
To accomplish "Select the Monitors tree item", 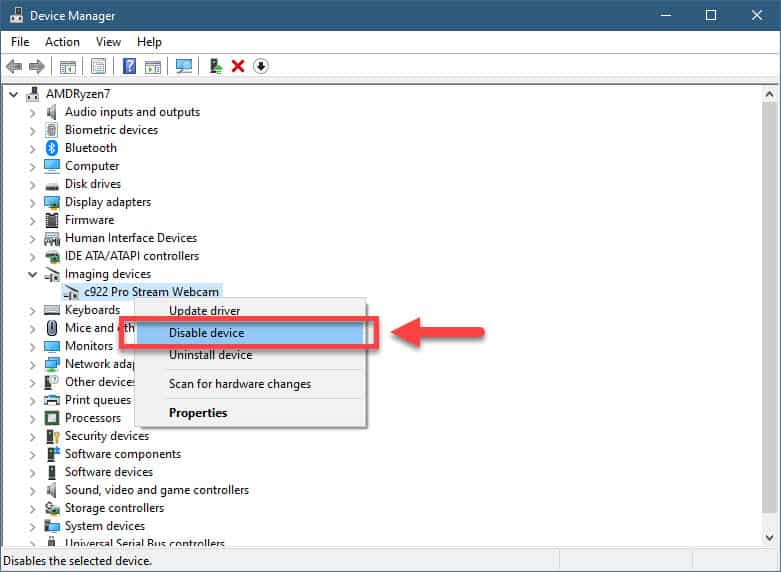I will (89, 346).
